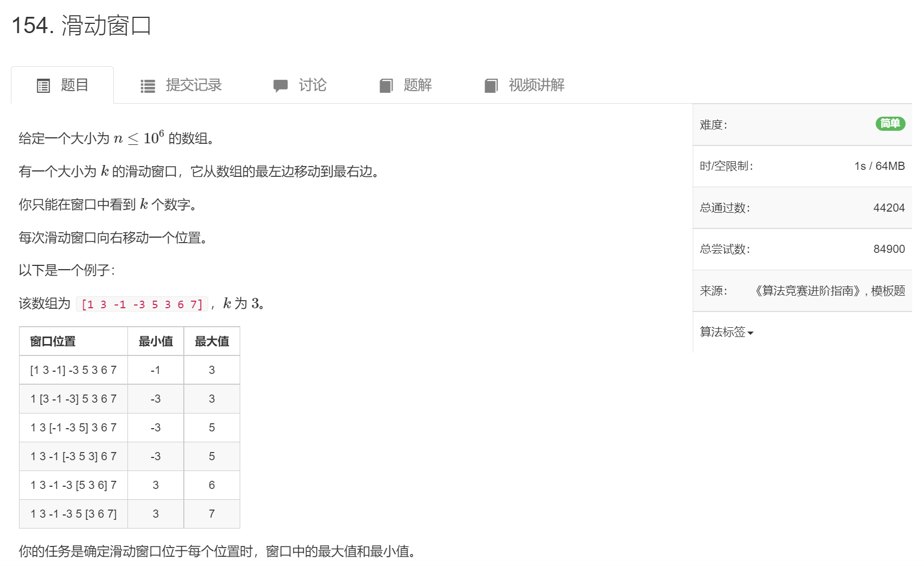Screen dimensions: 924x566
Task: Click the green 简单 difficulty badge
Action: [x=890, y=124]
